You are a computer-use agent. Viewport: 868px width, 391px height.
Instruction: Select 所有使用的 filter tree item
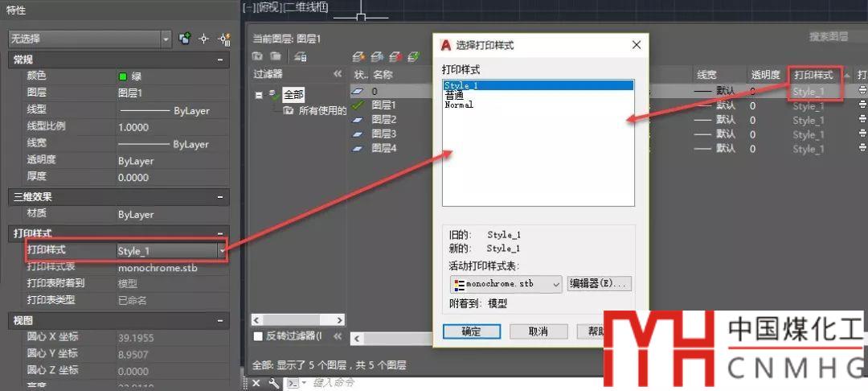click(x=322, y=111)
